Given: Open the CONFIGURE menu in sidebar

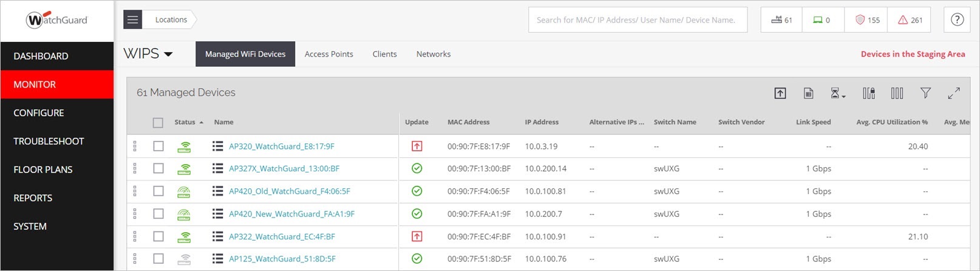Looking at the screenshot, I should pos(39,113).
